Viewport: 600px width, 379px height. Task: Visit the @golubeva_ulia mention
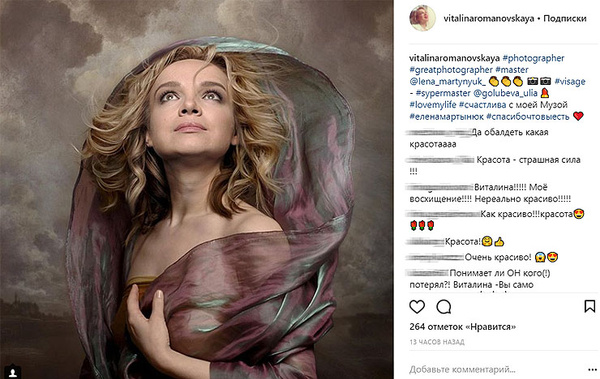coord(505,93)
